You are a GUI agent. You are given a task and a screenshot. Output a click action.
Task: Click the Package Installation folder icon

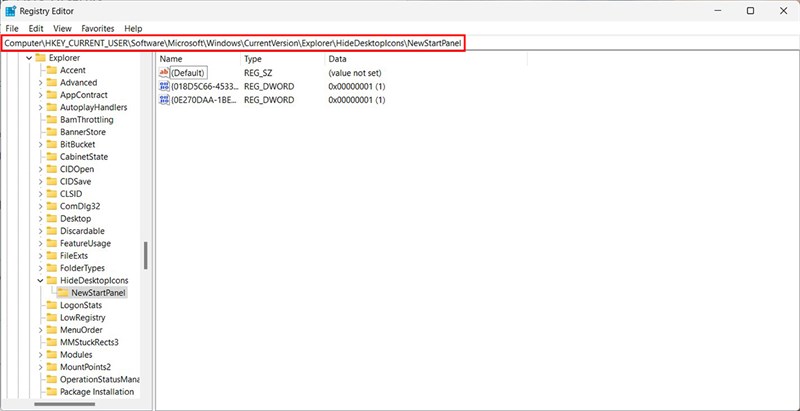pos(52,392)
